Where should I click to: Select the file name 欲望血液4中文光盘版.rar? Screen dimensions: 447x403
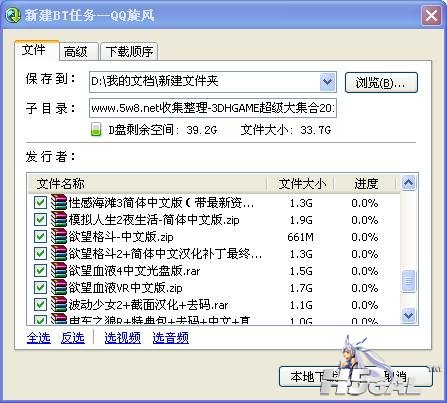pos(134,271)
